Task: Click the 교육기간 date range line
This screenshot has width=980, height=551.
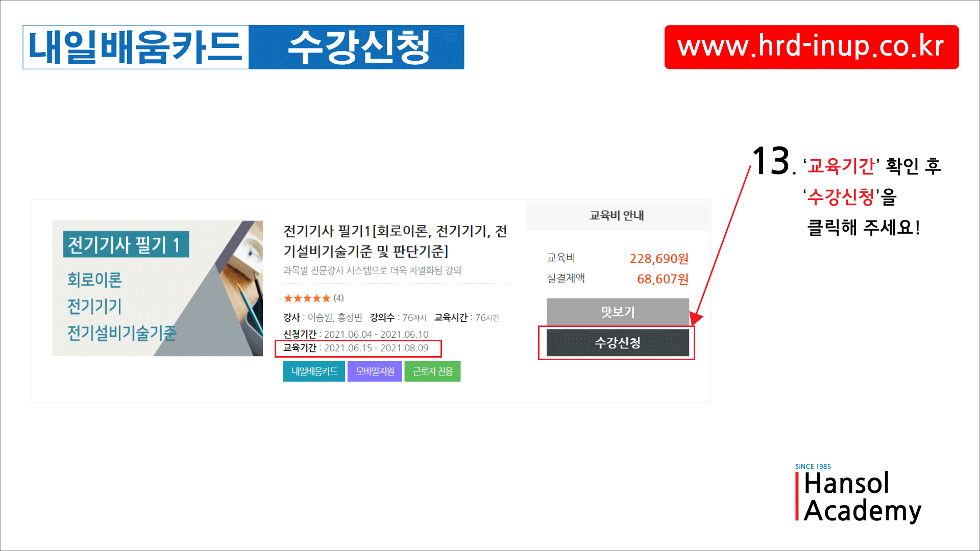Action: [x=356, y=348]
